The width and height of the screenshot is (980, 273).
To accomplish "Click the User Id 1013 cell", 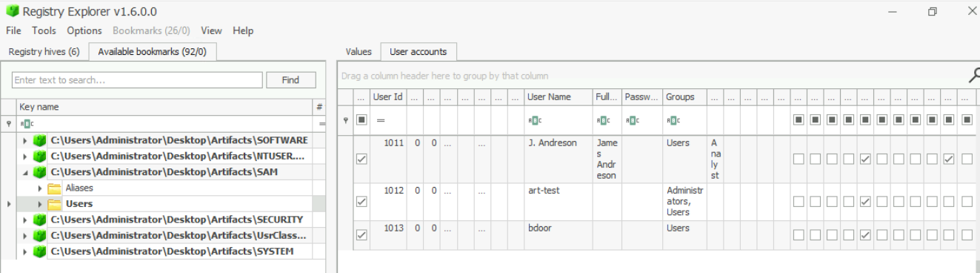I will [x=387, y=235].
